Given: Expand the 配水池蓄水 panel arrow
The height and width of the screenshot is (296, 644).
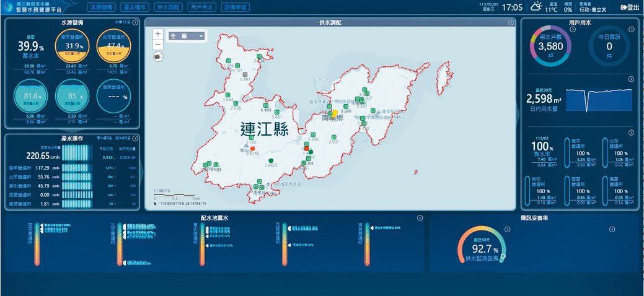Looking at the screenshot, I should (x=420, y=218).
